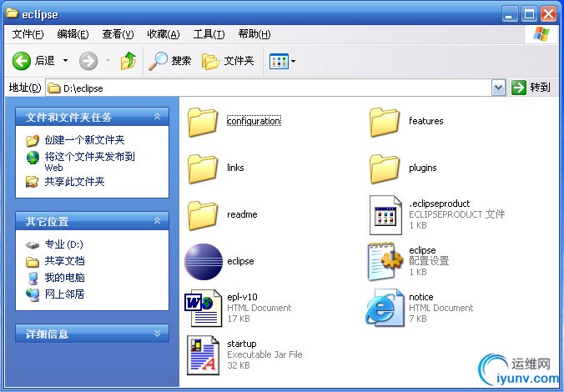
Task: Click 将这个文件夹发布到 Web link
Action: click(x=89, y=162)
